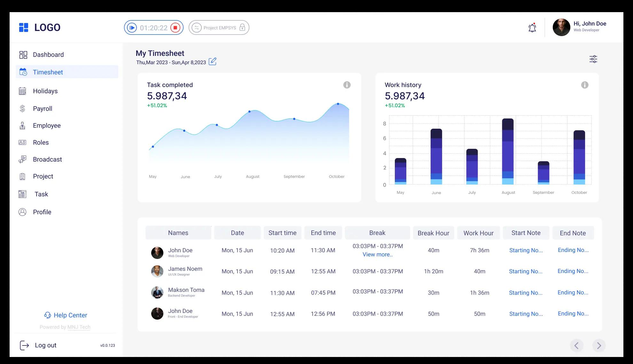Click the Dashboard sidebar icon

click(23, 55)
